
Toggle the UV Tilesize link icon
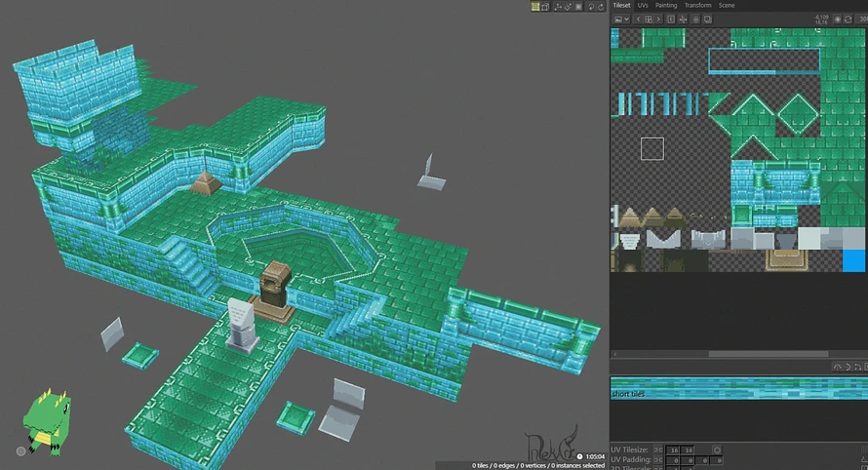658,450
